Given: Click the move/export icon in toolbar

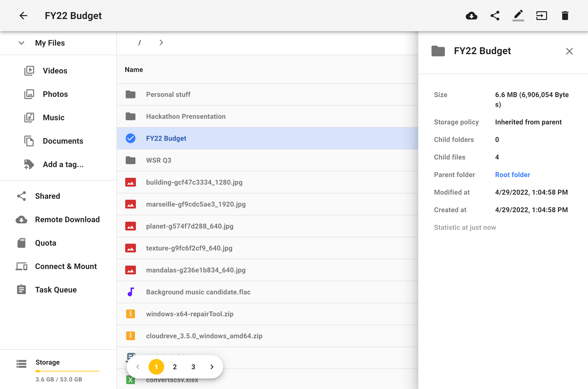Looking at the screenshot, I should coord(542,16).
